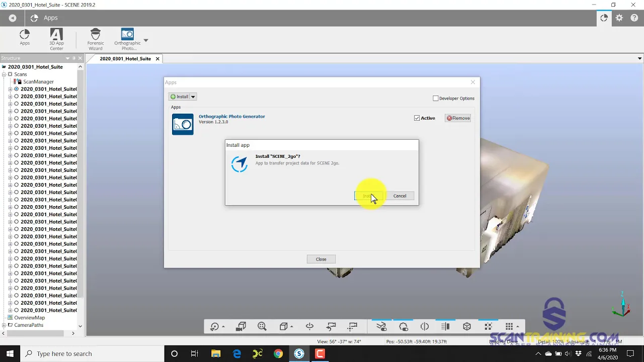Image resolution: width=644 pixels, height=362 pixels.
Task: Launch Google Chrome from the taskbar
Action: click(x=278, y=354)
